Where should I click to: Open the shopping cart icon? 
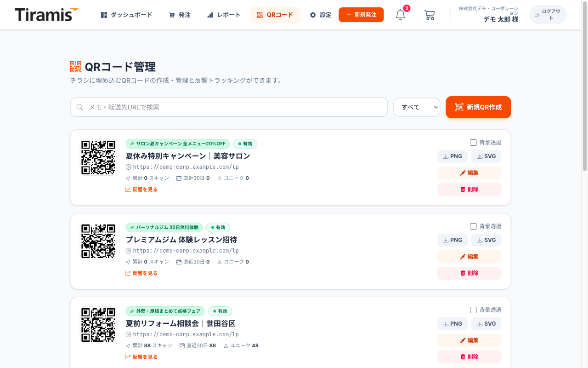[x=430, y=15]
